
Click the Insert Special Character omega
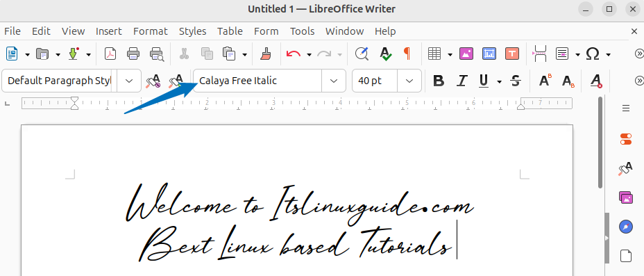click(x=593, y=54)
